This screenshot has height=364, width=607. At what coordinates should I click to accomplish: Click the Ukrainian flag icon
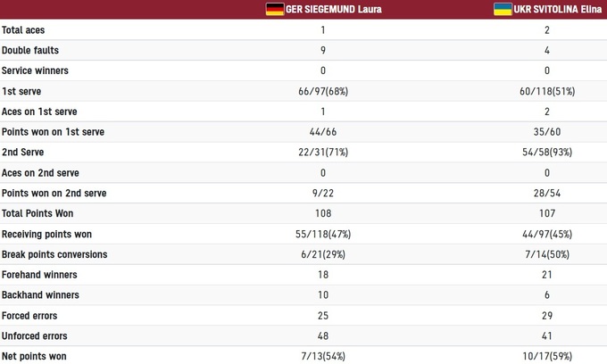pyautogui.click(x=503, y=10)
